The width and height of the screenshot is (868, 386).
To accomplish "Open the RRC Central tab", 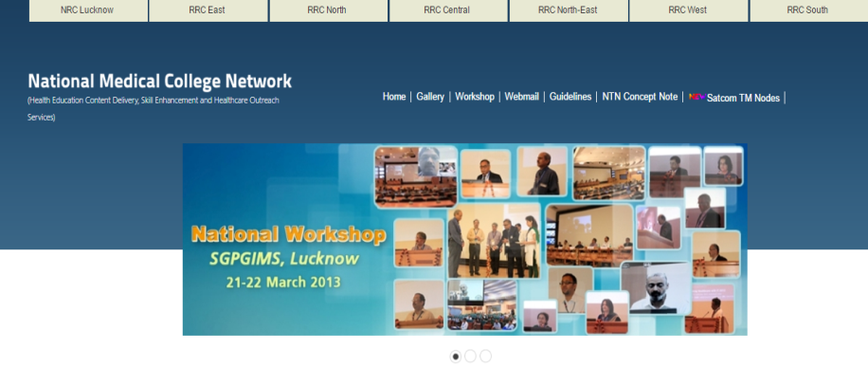I will pyautogui.click(x=446, y=10).
